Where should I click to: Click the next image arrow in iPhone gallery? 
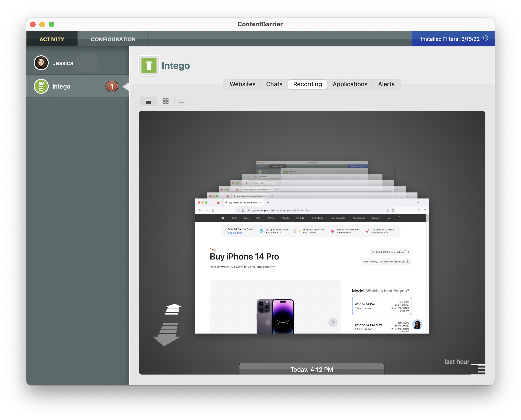click(x=333, y=322)
